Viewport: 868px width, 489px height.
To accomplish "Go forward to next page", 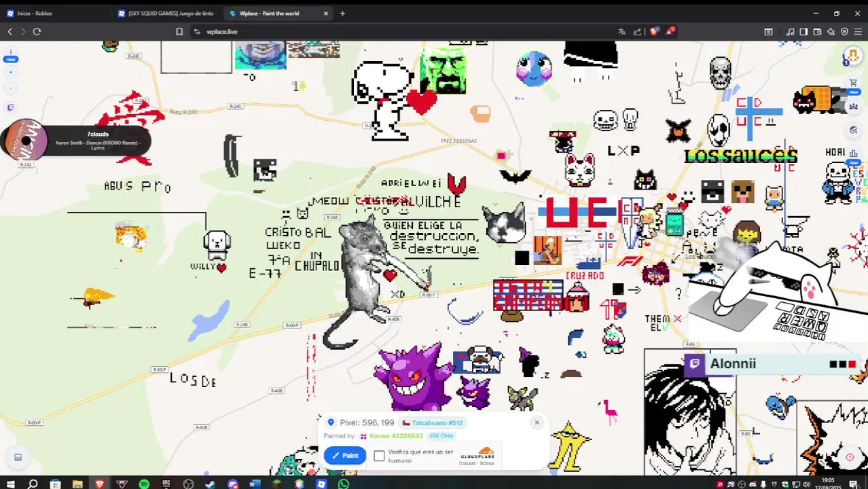I will pyautogui.click(x=23, y=31).
